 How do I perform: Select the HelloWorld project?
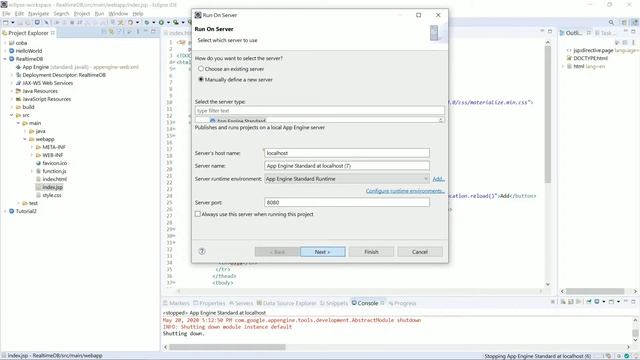pos(29,51)
